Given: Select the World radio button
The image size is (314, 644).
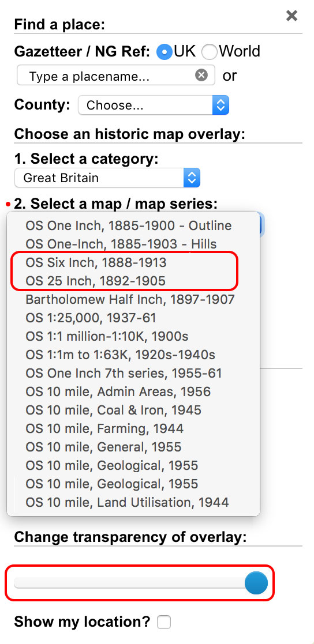Looking at the screenshot, I should click(x=209, y=52).
